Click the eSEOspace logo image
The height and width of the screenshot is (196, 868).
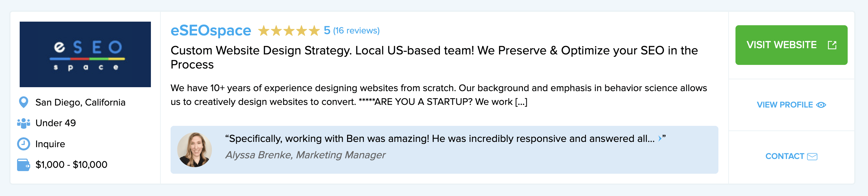(85, 54)
